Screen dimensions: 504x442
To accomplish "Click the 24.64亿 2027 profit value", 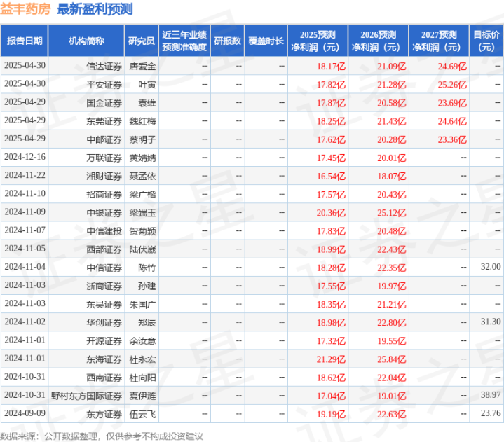I will 452,121.
